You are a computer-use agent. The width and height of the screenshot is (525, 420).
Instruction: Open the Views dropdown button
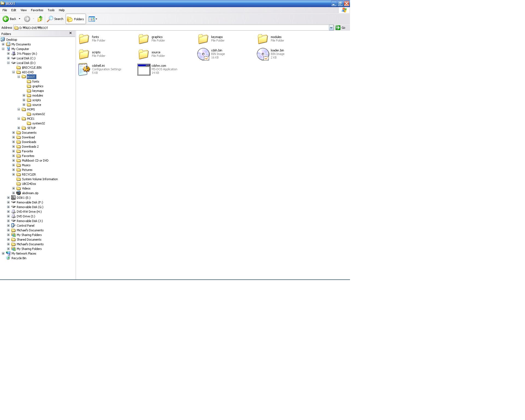(93, 19)
